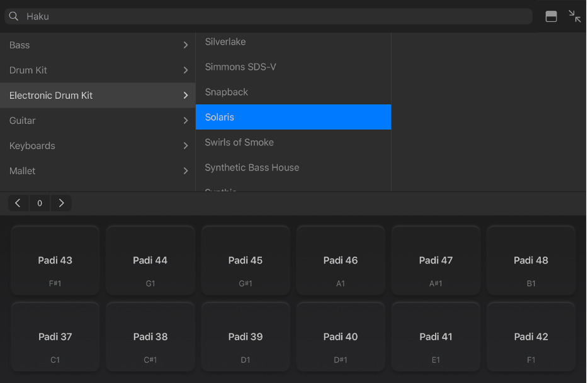The height and width of the screenshot is (383, 588).
Task: Tap the Padi 40 pad
Action: point(341,337)
